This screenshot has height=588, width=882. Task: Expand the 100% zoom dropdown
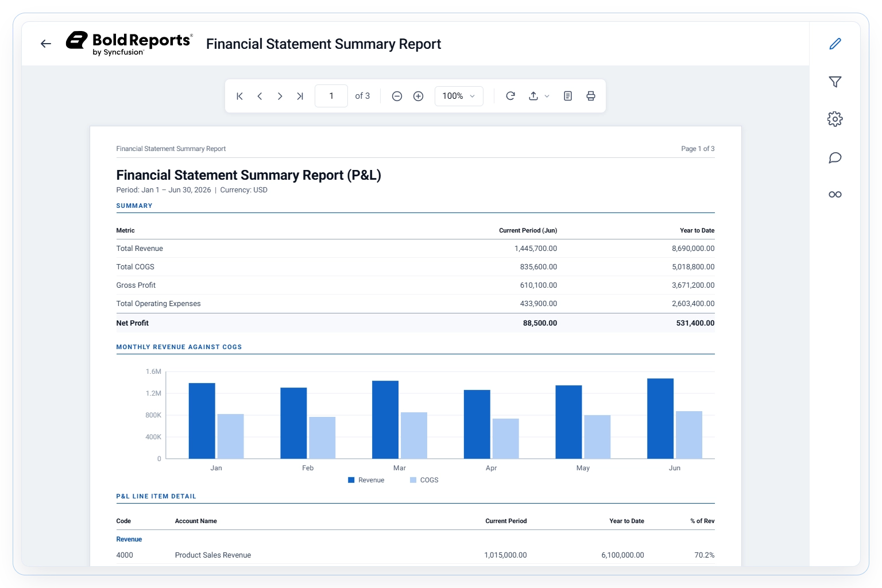pyautogui.click(x=459, y=96)
